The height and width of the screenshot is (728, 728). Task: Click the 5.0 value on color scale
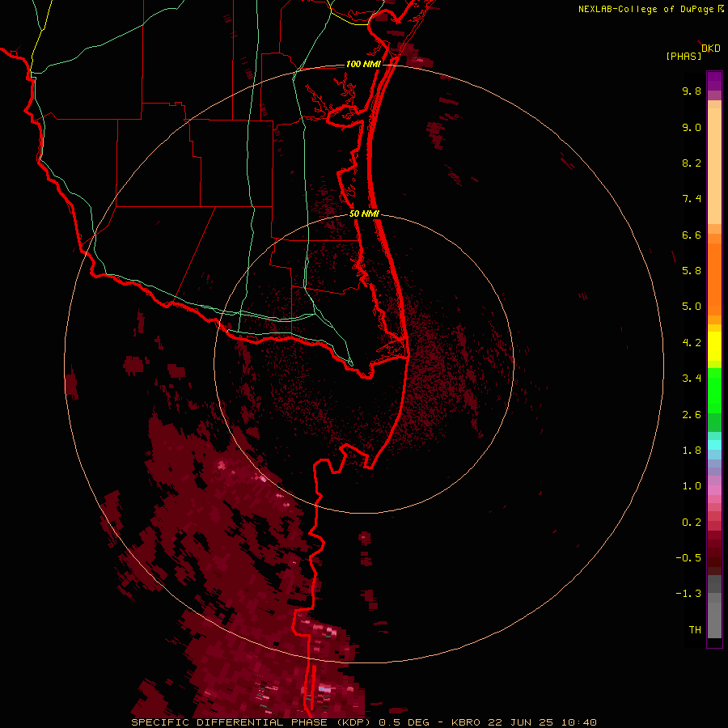692,307
